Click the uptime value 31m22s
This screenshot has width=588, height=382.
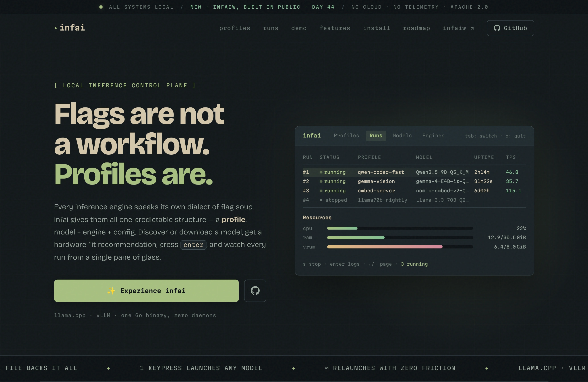click(483, 181)
